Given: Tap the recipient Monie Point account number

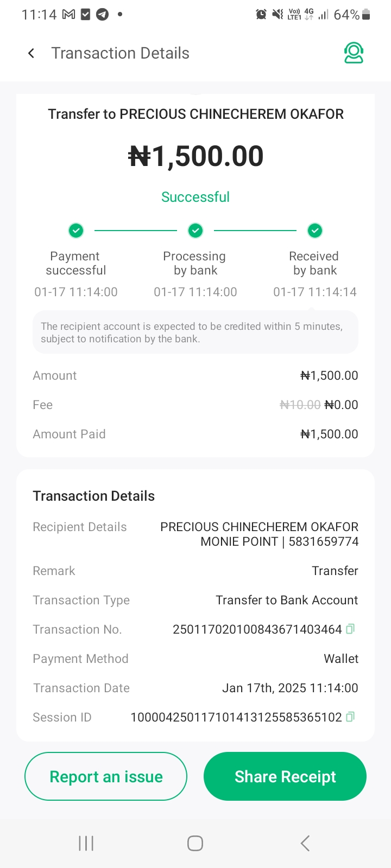Looking at the screenshot, I should click(x=324, y=541).
